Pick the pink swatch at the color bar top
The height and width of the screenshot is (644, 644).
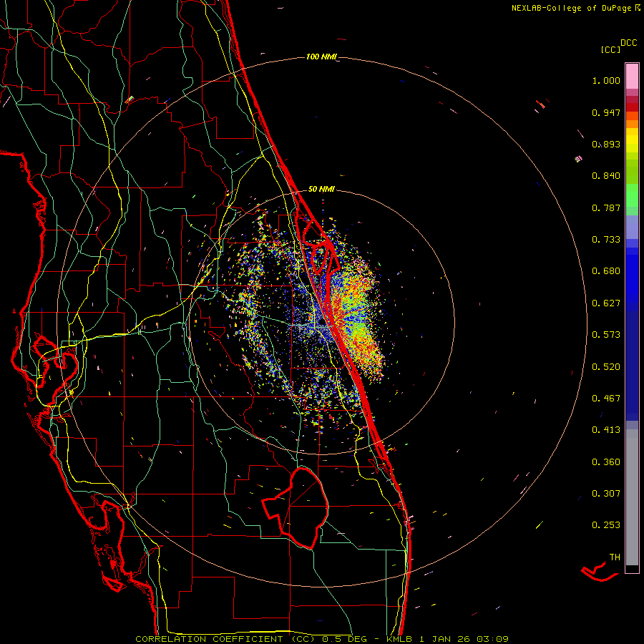(x=632, y=77)
